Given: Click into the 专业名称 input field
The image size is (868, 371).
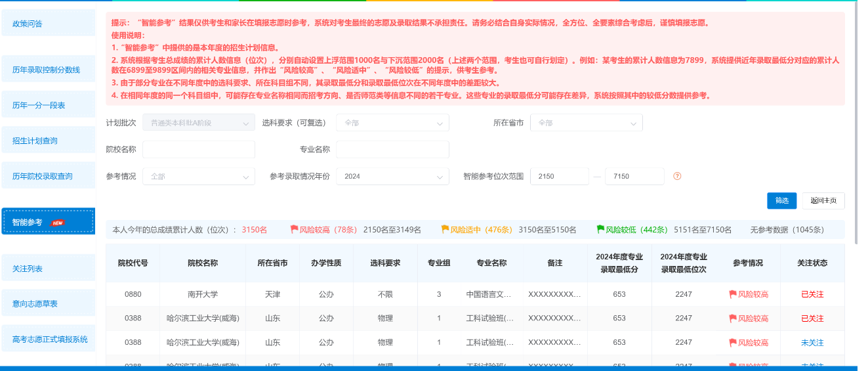Looking at the screenshot, I should (x=392, y=149).
